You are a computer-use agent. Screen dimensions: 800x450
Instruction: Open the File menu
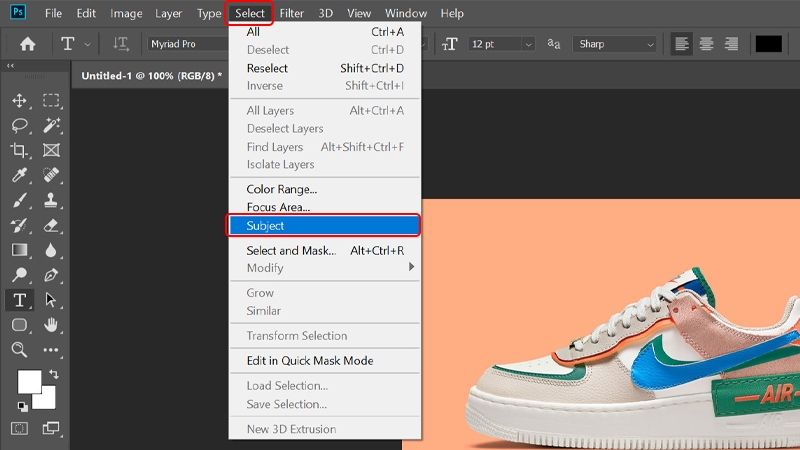53,13
